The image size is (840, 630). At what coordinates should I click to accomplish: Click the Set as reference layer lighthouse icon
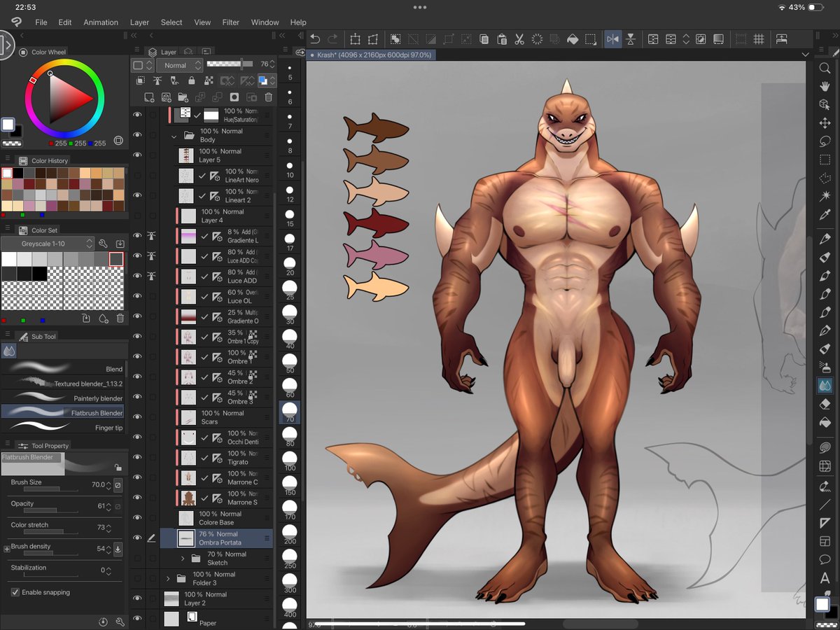[157, 81]
